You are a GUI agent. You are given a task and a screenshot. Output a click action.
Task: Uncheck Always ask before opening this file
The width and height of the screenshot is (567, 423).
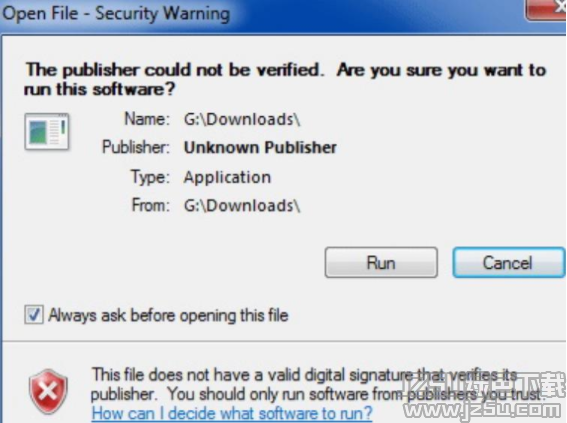click(34, 315)
